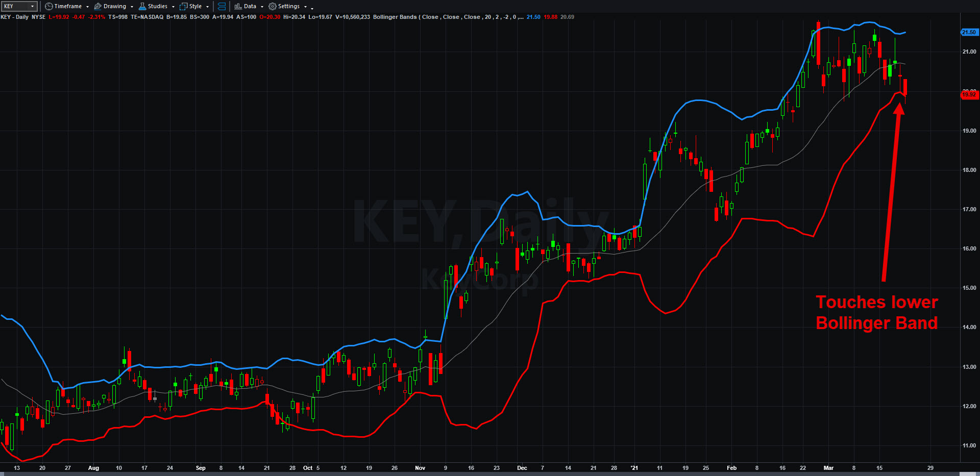The image size is (980, 476).
Task: Click the Style toolbar button
Action: click(194, 6)
